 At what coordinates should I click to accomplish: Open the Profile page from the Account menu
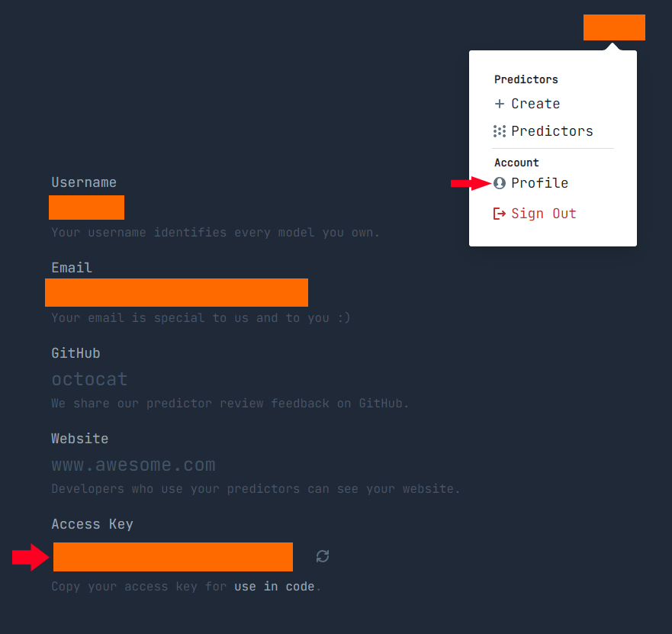pyautogui.click(x=539, y=183)
